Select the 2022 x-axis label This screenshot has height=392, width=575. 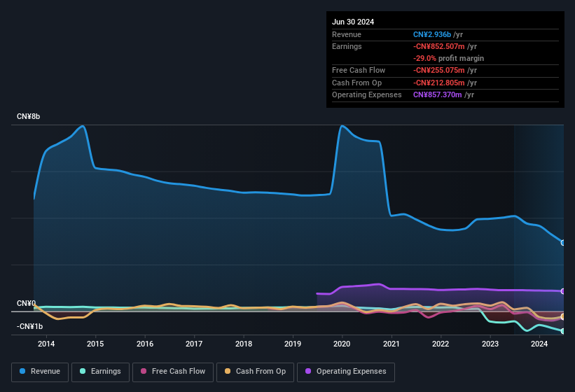pyautogui.click(x=441, y=344)
